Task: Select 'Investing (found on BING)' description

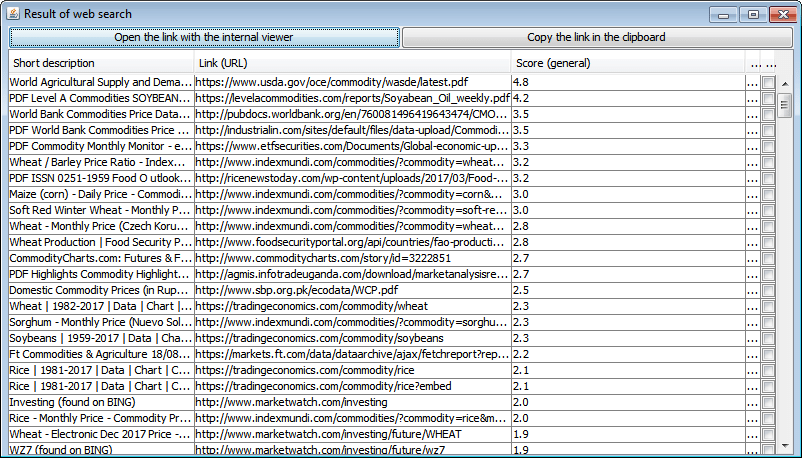Action: 100,403
